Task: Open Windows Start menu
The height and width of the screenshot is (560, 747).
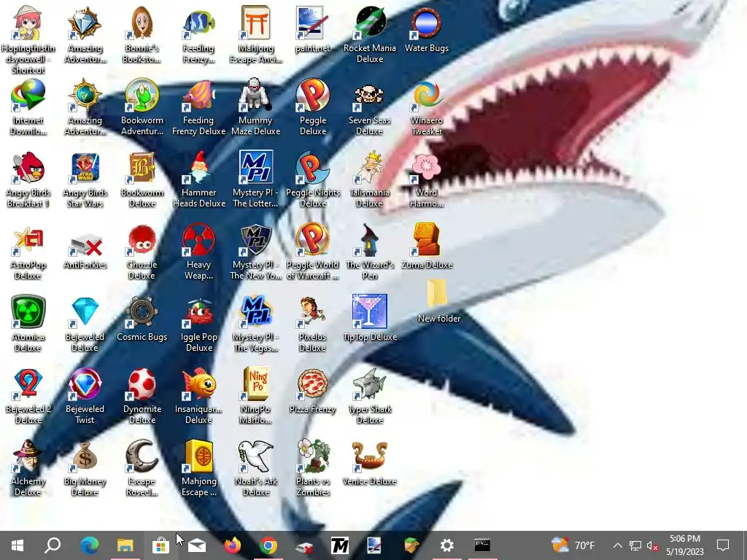Action: coord(18,545)
